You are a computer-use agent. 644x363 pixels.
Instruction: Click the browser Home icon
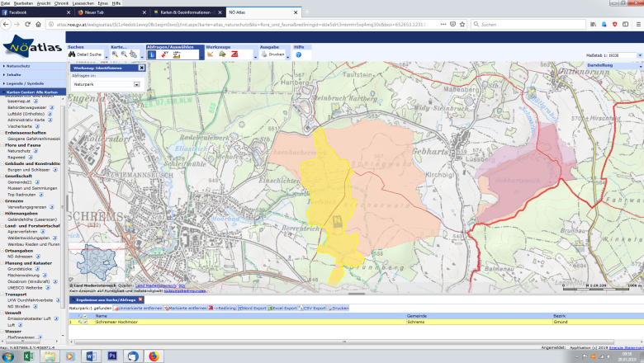coord(38,24)
